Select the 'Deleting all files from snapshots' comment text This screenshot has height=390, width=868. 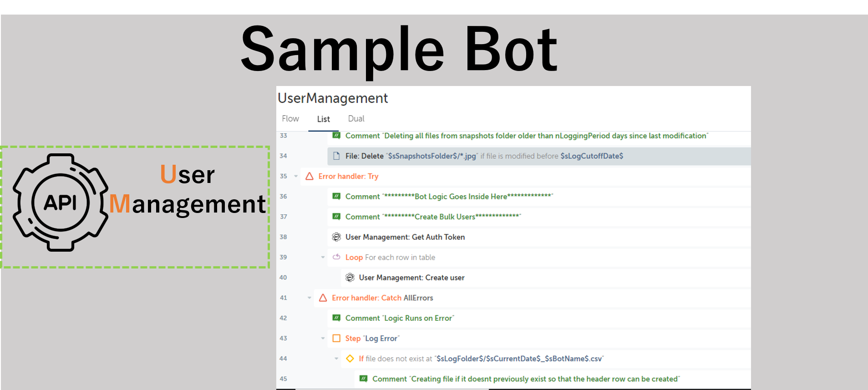[527, 136]
